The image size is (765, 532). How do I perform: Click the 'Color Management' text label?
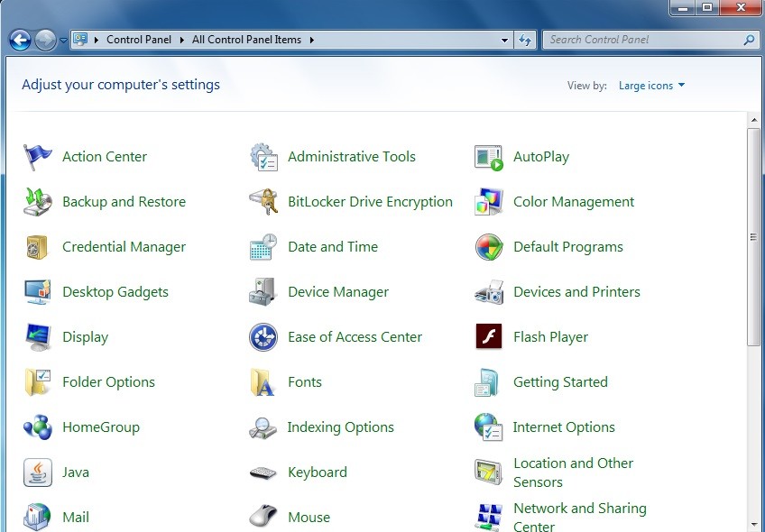(574, 202)
